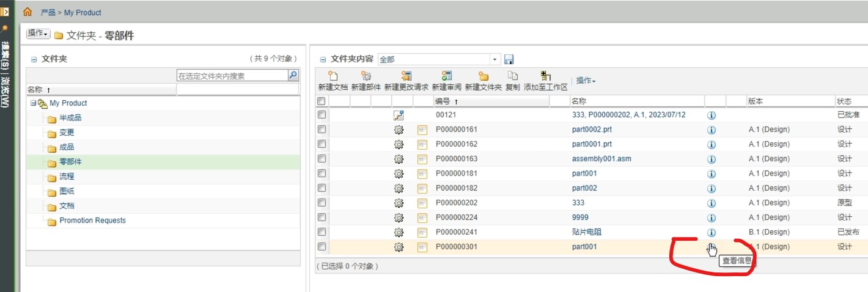Click 产品 in the breadcrumb
Viewport: 868px width, 292px height.
click(48, 12)
